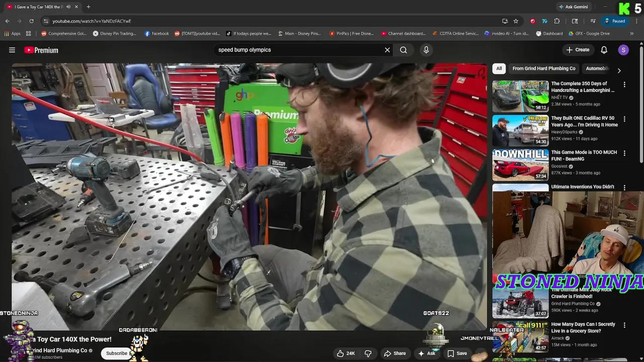Viewport: 644px width, 362px height.
Task: Open Downhill BeamNG 57:34 thumbnail
Action: pos(520,164)
